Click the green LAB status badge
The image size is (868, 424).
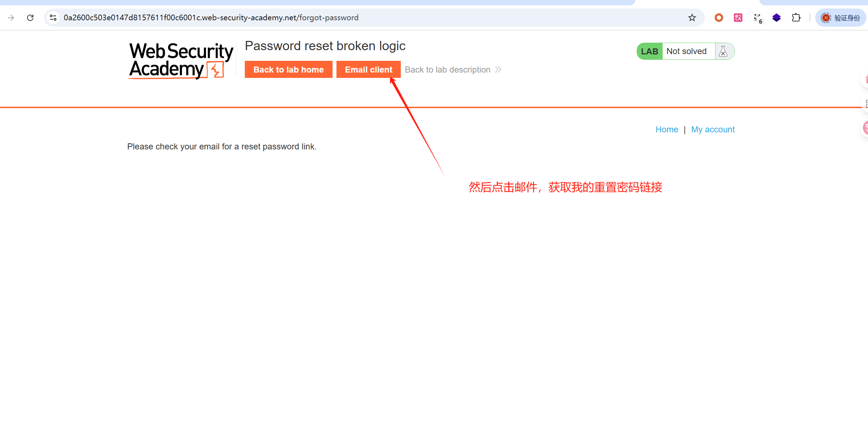coord(649,51)
